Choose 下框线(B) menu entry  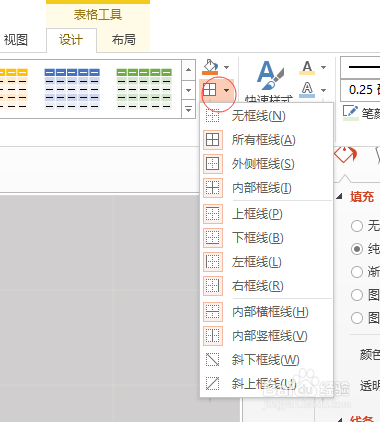(x=267, y=238)
